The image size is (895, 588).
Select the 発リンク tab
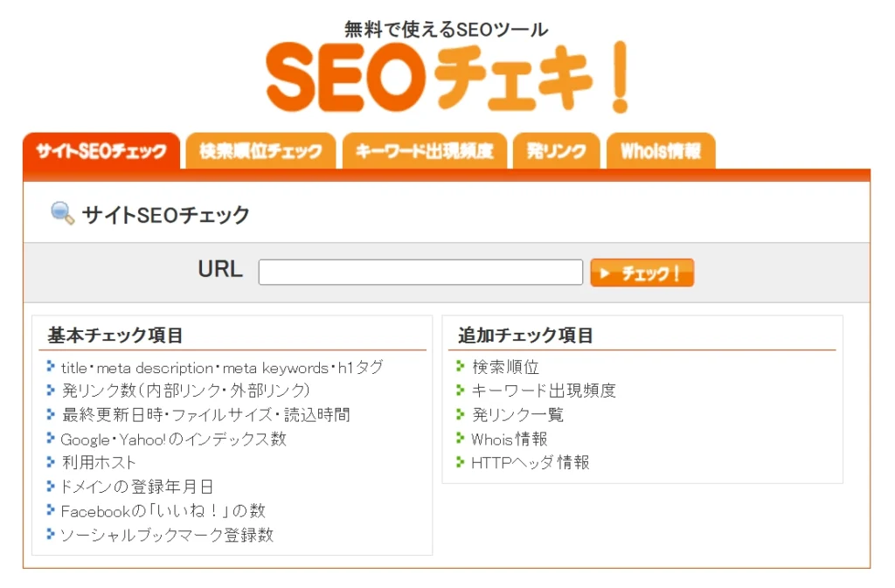point(556,149)
